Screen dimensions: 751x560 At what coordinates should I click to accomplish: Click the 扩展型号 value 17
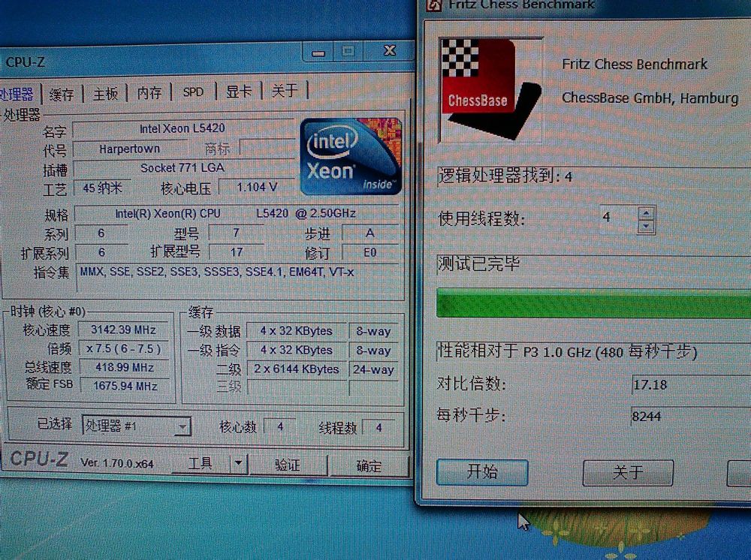click(236, 252)
